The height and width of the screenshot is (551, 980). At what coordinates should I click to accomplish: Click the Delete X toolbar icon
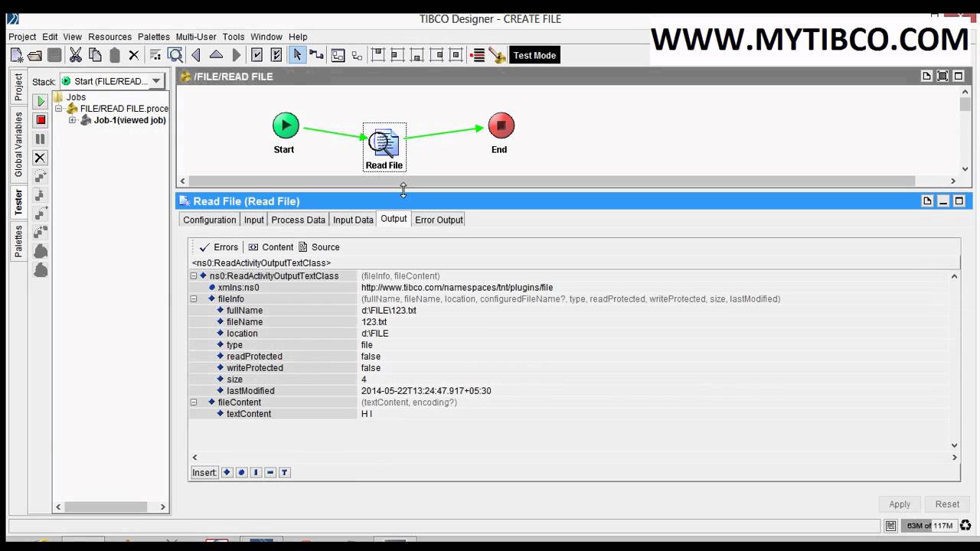pos(134,55)
